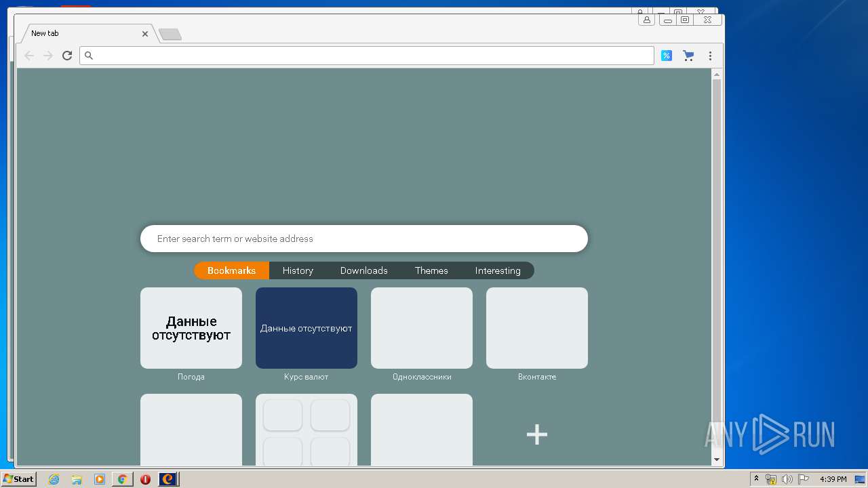Go back using the back arrow
868x488 pixels.
(x=29, y=56)
